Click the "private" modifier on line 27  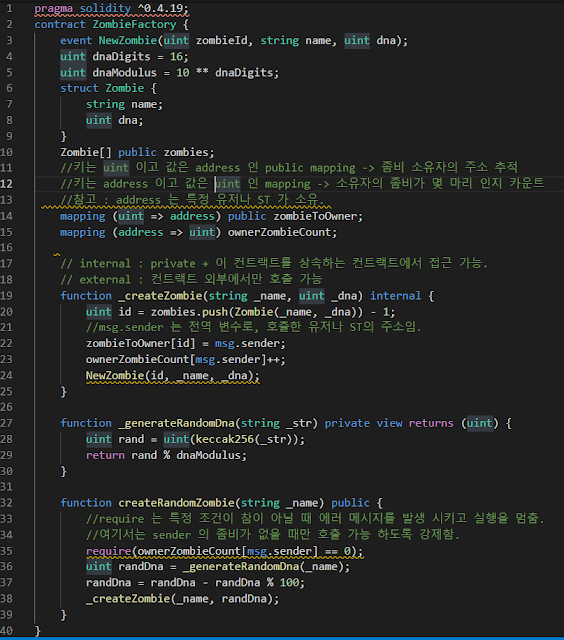click(x=347, y=423)
